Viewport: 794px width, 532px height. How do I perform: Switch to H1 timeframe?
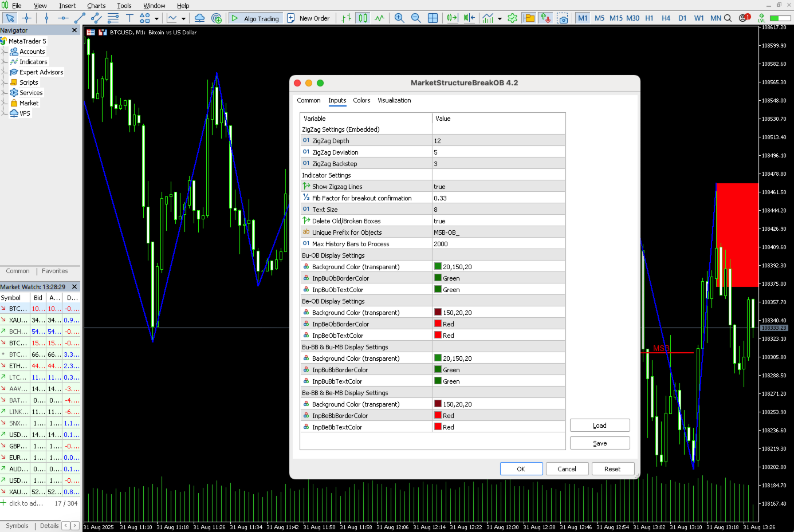(649, 18)
